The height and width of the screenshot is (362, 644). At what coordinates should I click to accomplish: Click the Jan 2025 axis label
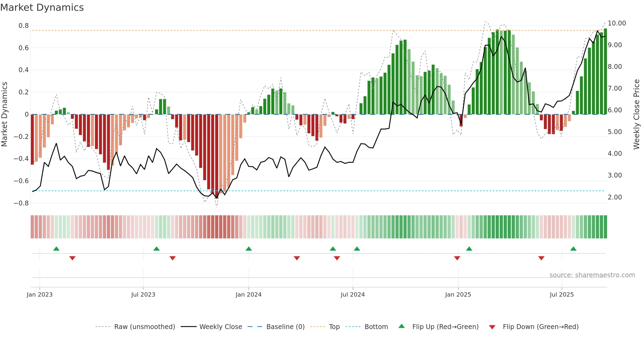[458, 294]
